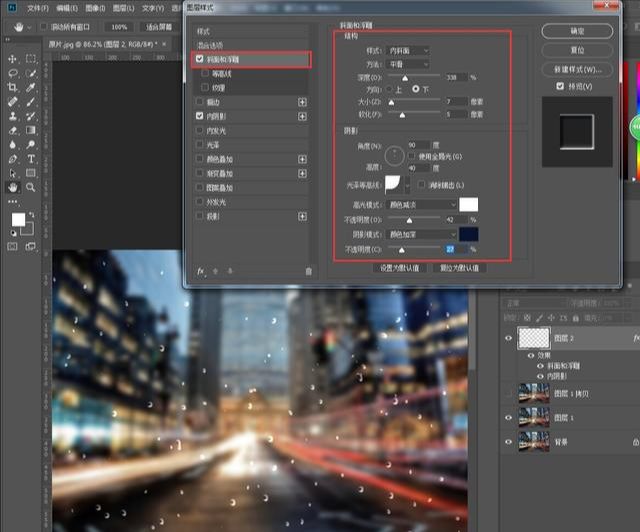Select the Brush tool
The height and width of the screenshot is (532, 640).
pos(31,102)
